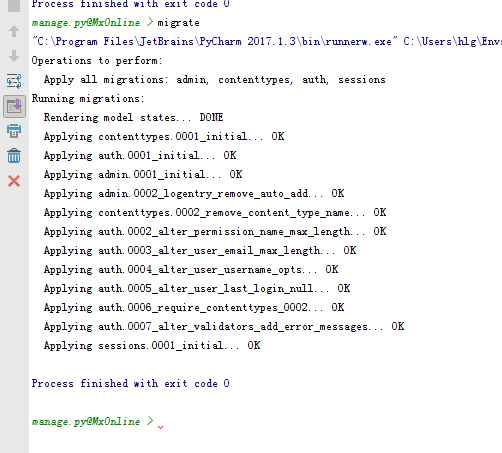
Task: Click 'Applying contenttypes.0001_initial' line
Action: (x=164, y=137)
